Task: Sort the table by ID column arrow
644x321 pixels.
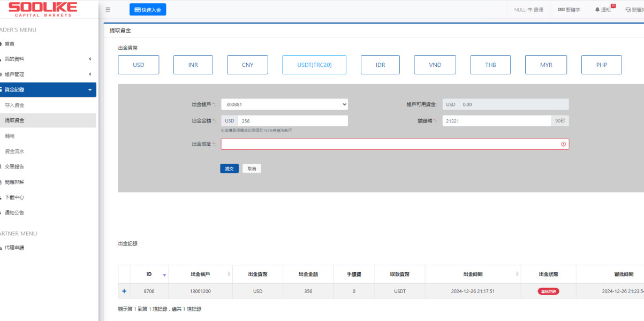Action: point(164,274)
